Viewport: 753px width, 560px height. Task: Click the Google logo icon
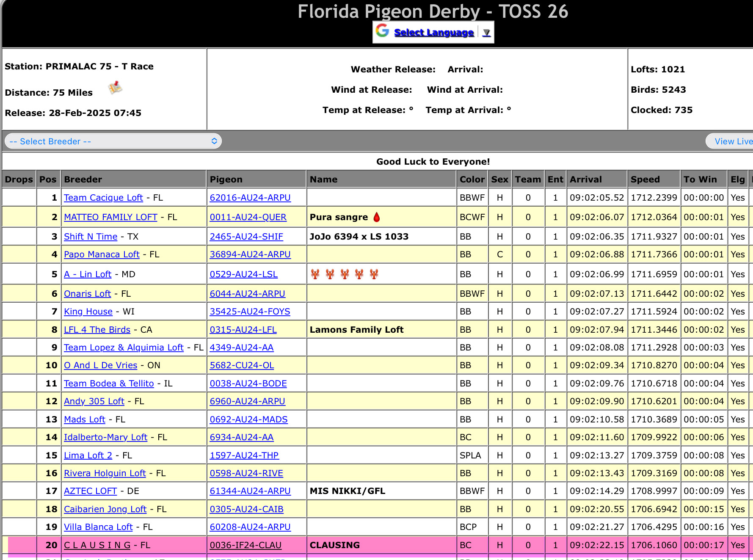click(x=382, y=31)
